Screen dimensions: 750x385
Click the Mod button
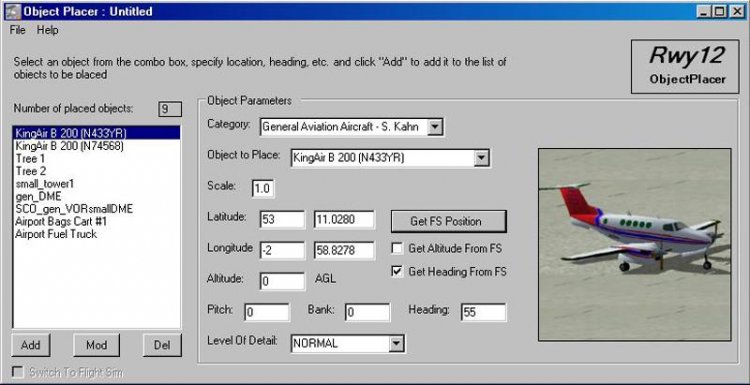[96, 345]
